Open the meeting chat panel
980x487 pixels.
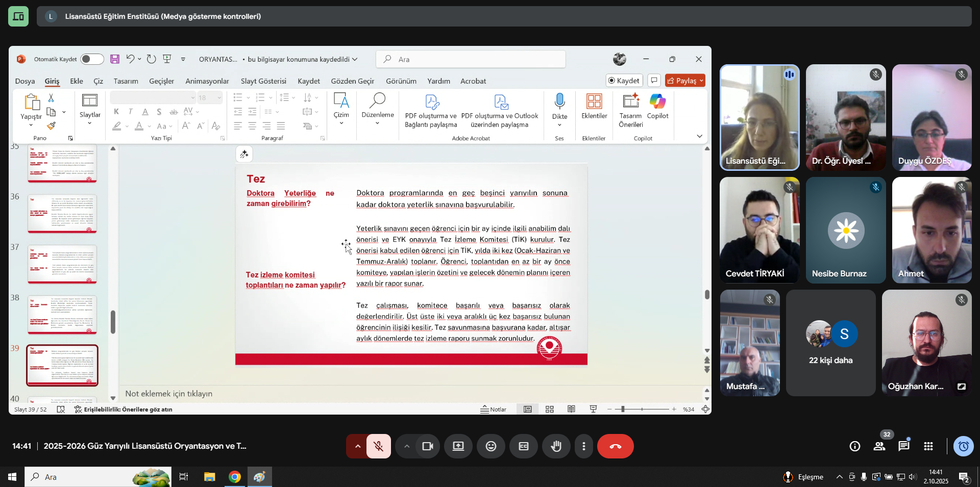pos(903,446)
